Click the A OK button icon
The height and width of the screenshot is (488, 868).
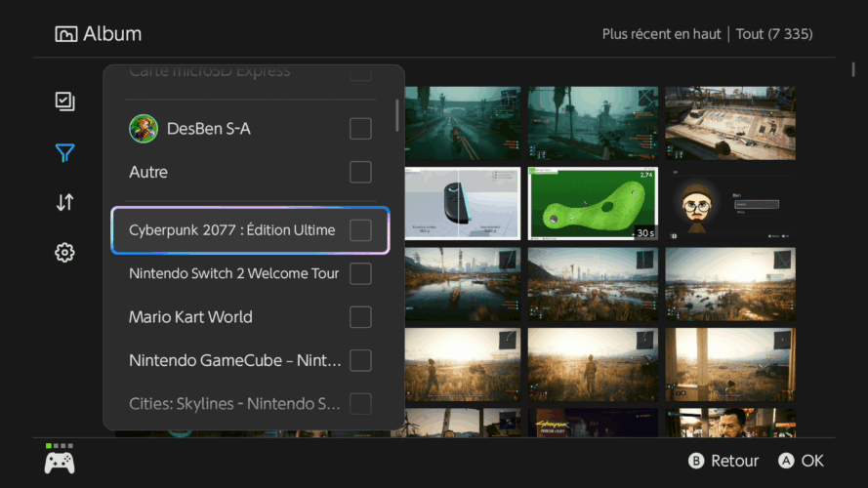click(x=786, y=461)
